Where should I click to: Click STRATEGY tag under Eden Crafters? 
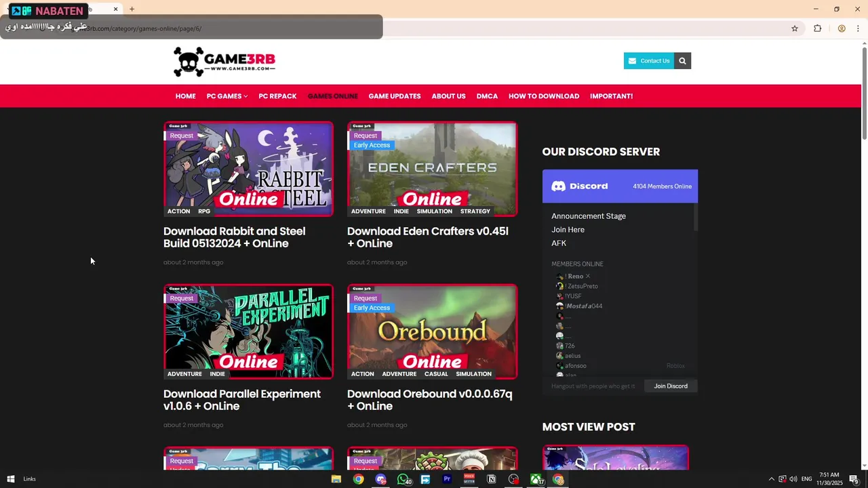coord(475,211)
